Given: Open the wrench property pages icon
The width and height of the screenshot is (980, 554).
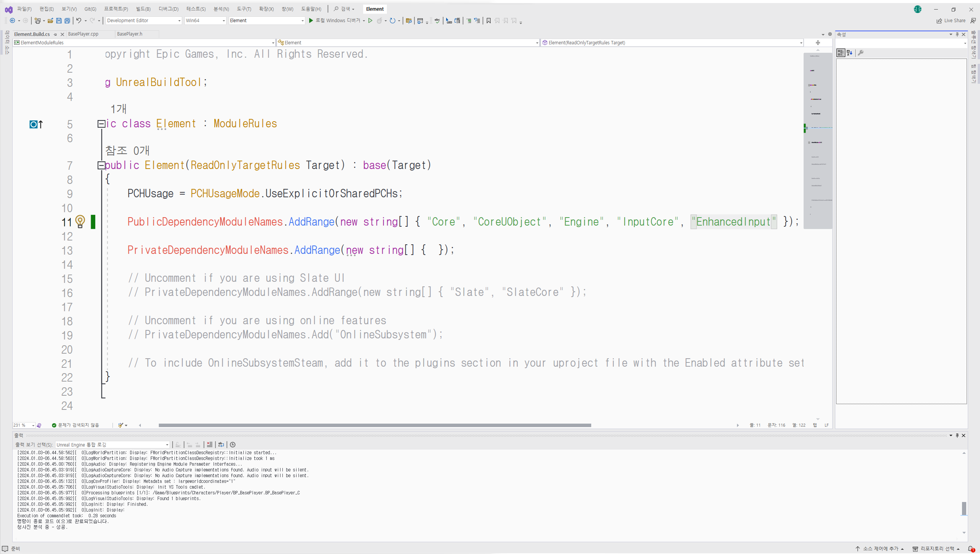Looking at the screenshot, I should click(x=861, y=53).
